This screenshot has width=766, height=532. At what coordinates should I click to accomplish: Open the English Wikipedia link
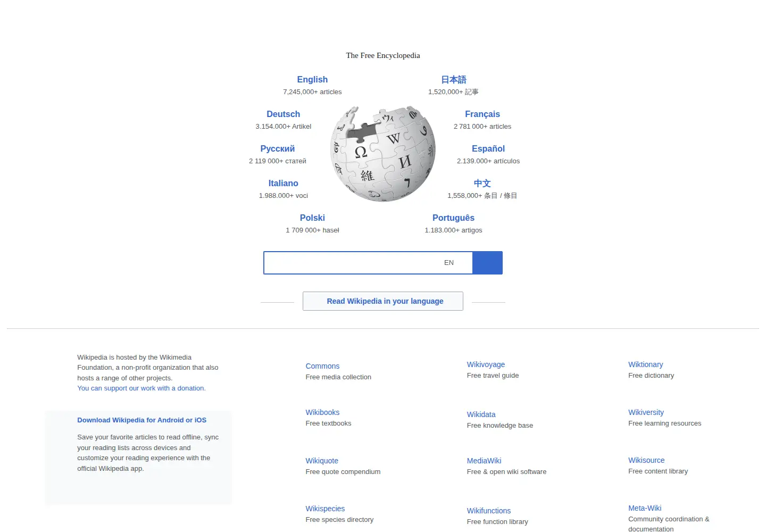(x=312, y=79)
